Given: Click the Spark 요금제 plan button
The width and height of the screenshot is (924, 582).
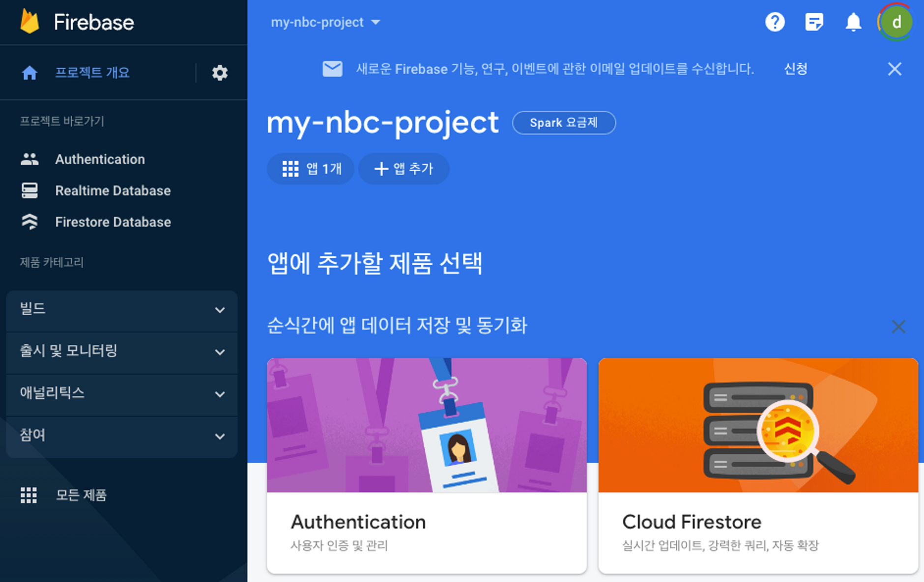Looking at the screenshot, I should click(x=564, y=123).
